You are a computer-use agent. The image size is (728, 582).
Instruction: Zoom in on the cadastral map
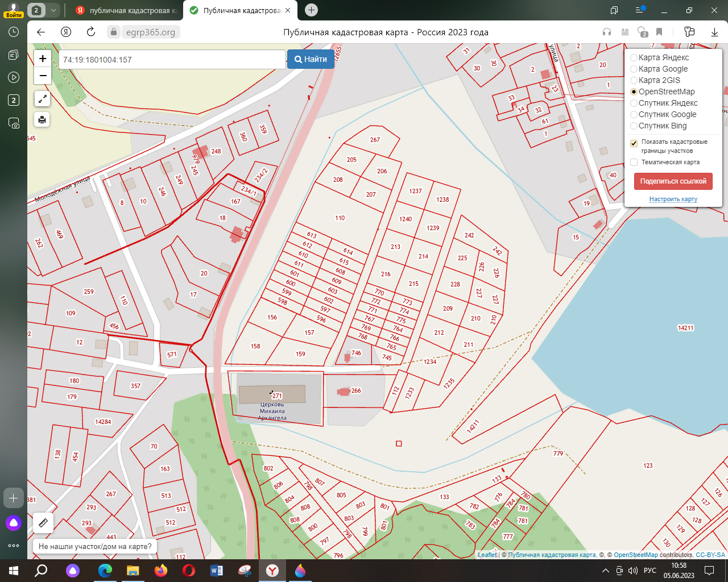43,59
